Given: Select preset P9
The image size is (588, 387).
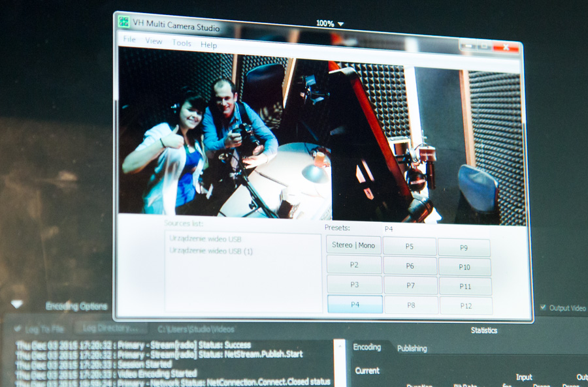Looking at the screenshot, I should coord(464,247).
